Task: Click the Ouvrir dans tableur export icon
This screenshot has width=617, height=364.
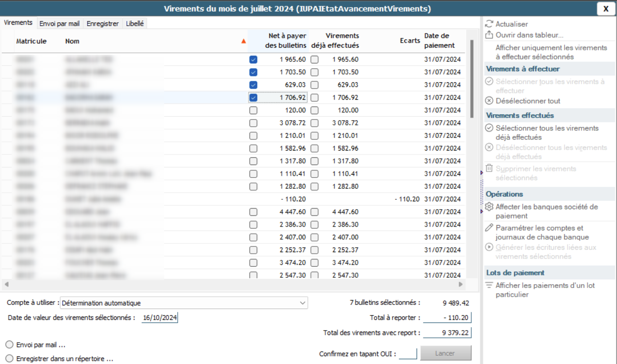Action: pyautogui.click(x=489, y=35)
